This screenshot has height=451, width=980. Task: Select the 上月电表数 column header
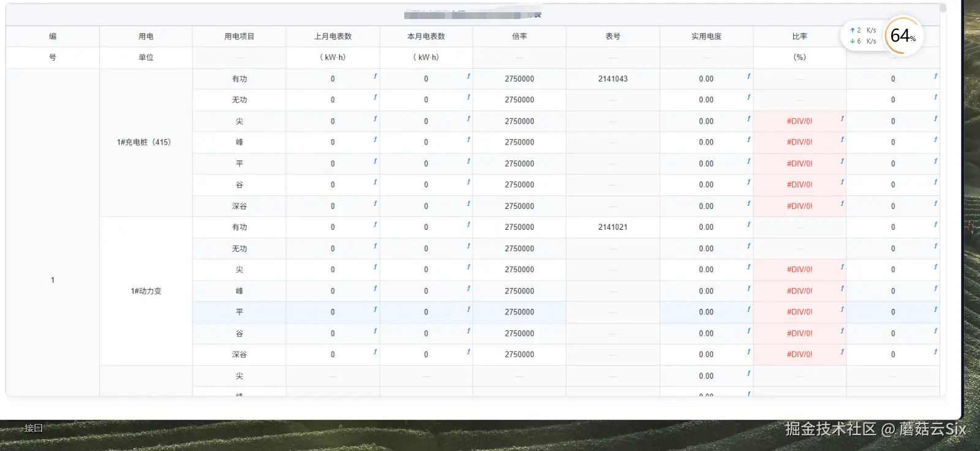(x=333, y=36)
